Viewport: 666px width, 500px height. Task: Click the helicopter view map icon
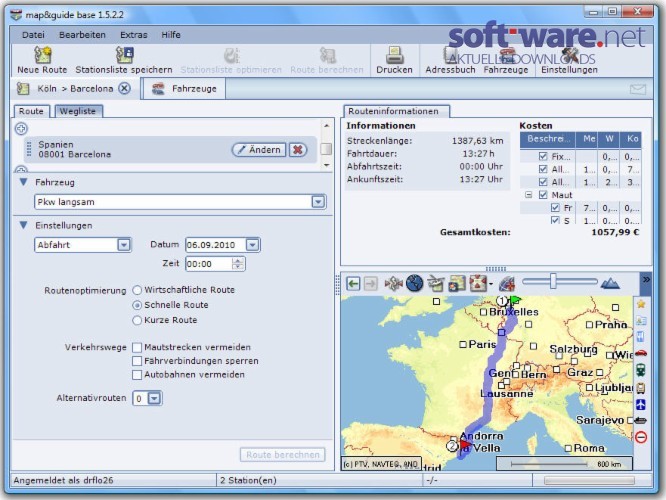click(436, 283)
